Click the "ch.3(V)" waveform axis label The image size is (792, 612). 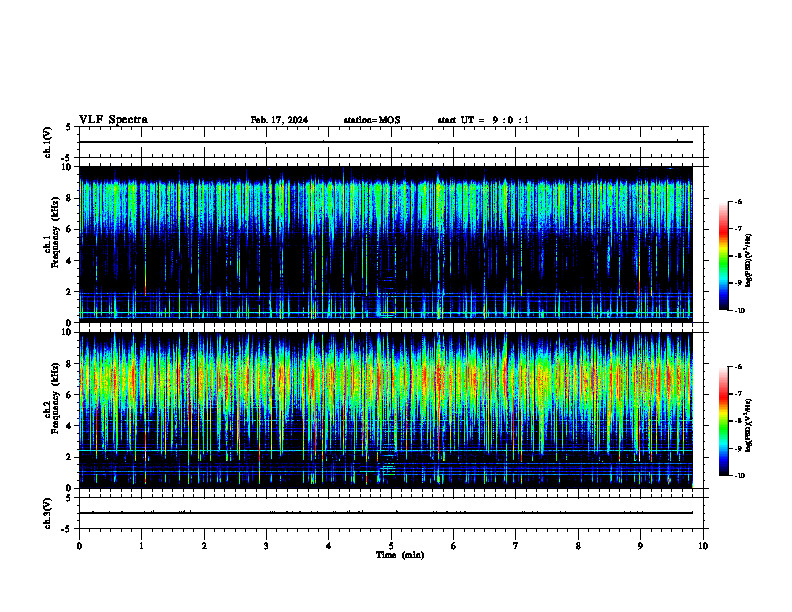click(48, 513)
